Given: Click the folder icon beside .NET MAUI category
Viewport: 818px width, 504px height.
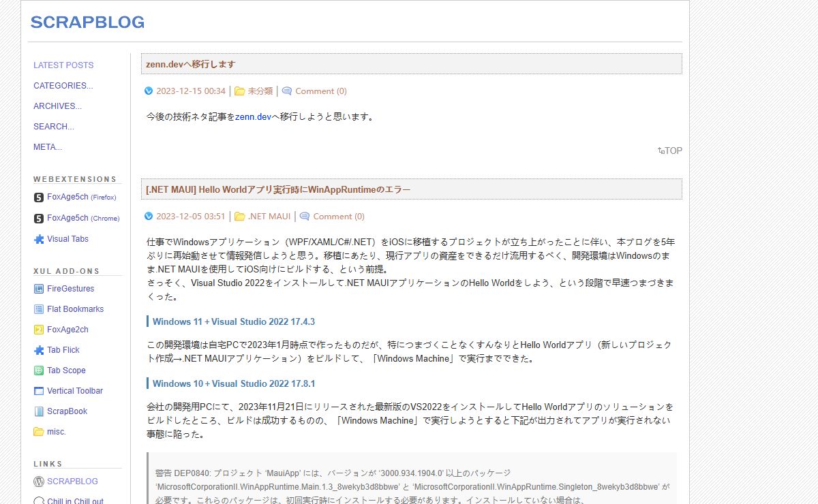Looking at the screenshot, I should coord(240,216).
